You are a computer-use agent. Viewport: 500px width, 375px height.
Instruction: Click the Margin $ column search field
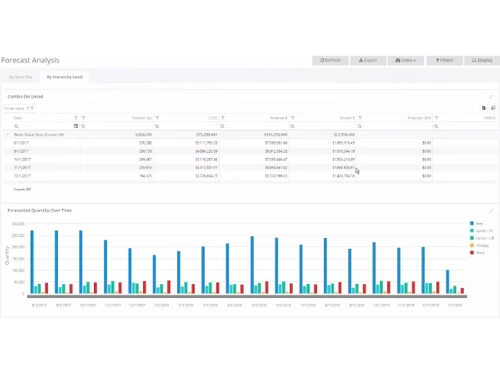(x=323, y=126)
